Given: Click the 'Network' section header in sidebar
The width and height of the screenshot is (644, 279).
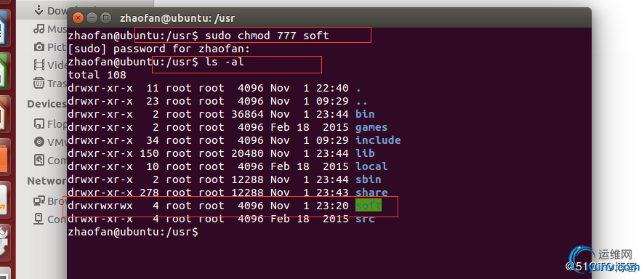Looking at the screenshot, I should click(47, 181).
